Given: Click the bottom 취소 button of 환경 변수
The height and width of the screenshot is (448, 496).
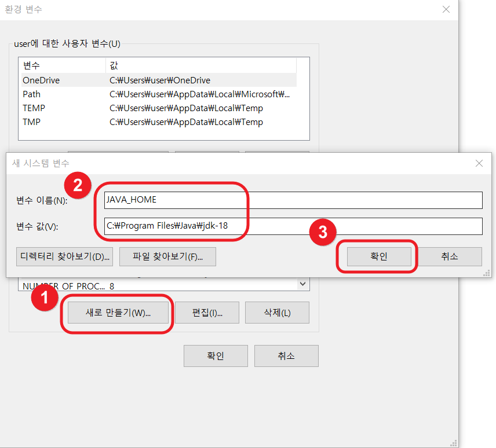Looking at the screenshot, I should (286, 356).
